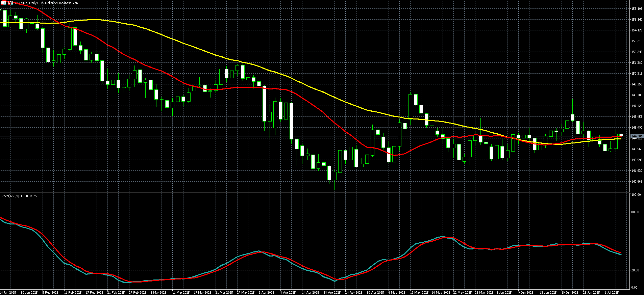Select the 18 Apr 2025 date label
The width and height of the screenshot is (644, 295).
332,293
